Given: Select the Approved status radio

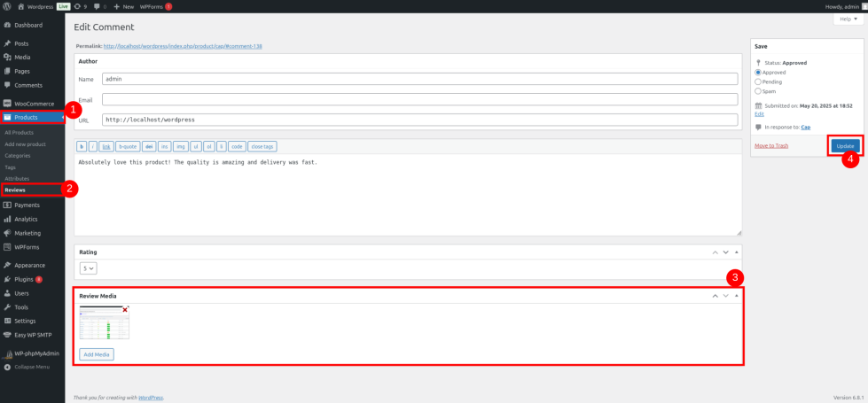Looking at the screenshot, I should (758, 73).
